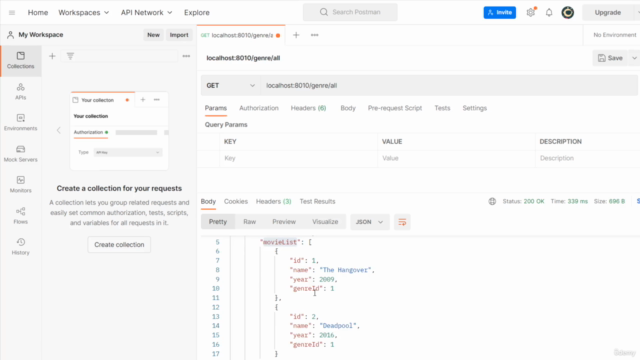Expand the Workspaces dropdown
Screen dimensions: 640x360
pos(84,13)
